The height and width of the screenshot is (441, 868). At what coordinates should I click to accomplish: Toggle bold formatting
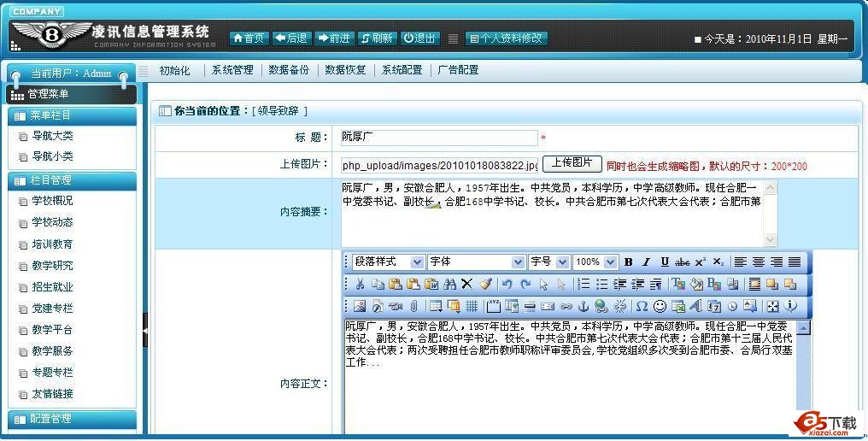628,262
